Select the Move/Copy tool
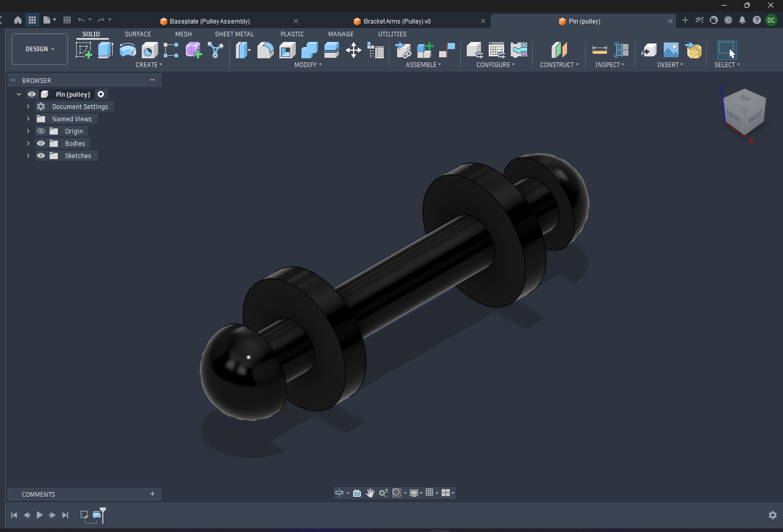 pyautogui.click(x=354, y=50)
